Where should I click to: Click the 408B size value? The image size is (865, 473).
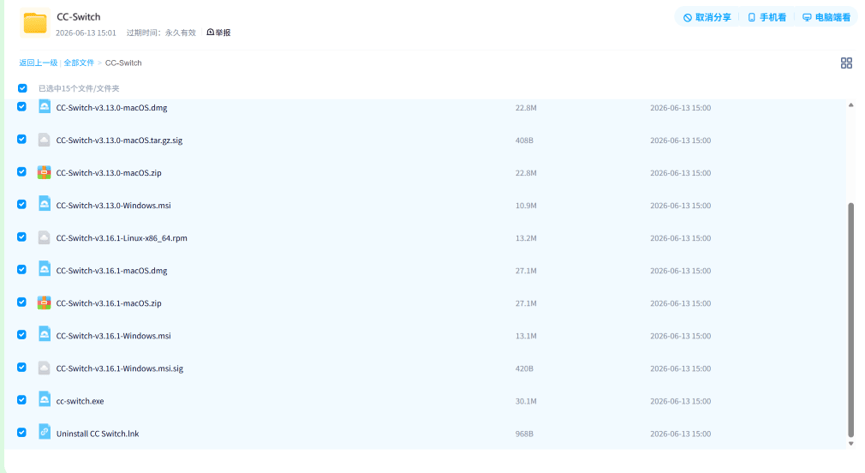click(x=524, y=140)
